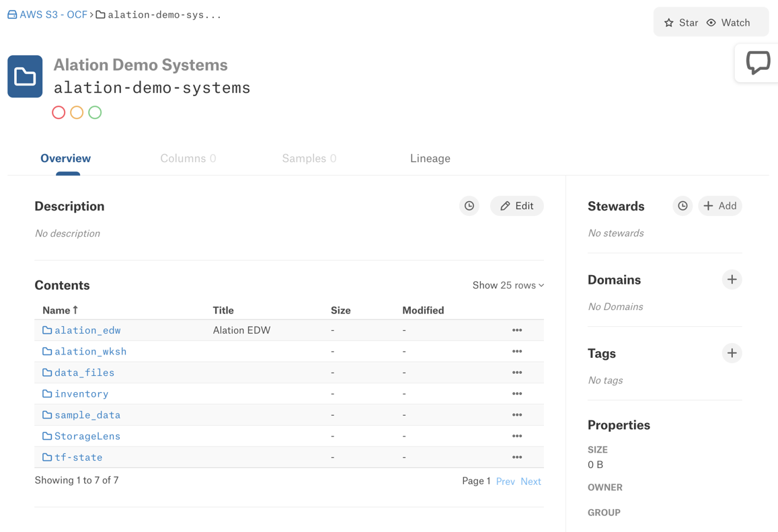Screen dimensions: 778x532
Task: Go to the Prev page
Action: (506, 482)
